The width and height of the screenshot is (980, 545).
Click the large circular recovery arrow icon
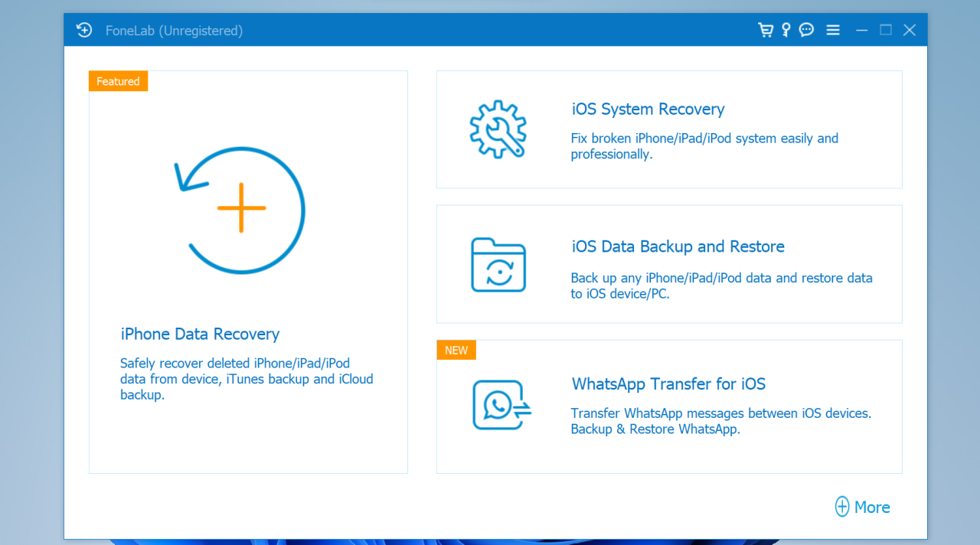click(x=240, y=209)
